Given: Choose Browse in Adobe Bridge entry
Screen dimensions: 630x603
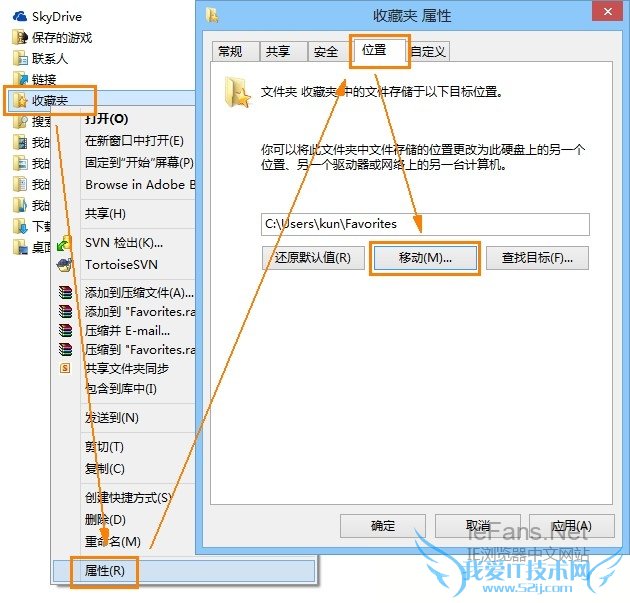Looking at the screenshot, I should (140, 184).
